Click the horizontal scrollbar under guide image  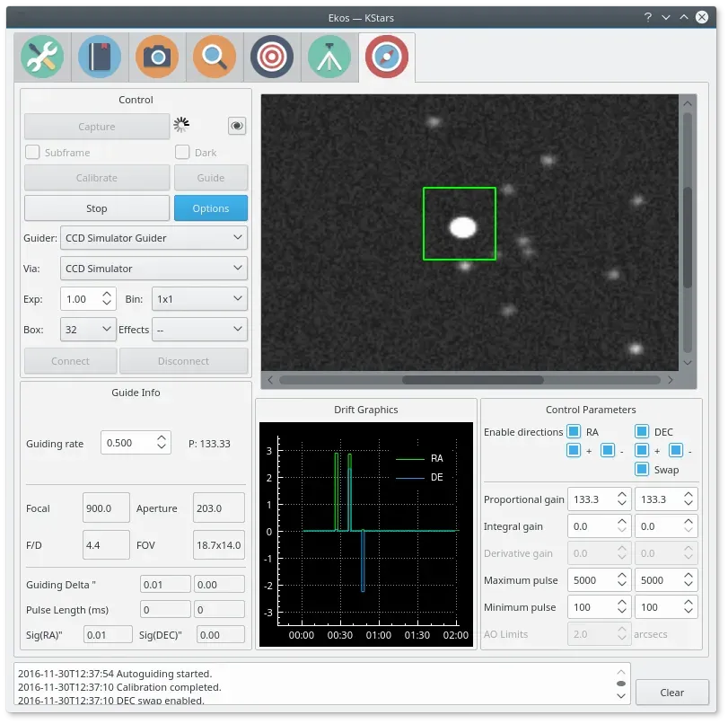[x=469, y=380]
